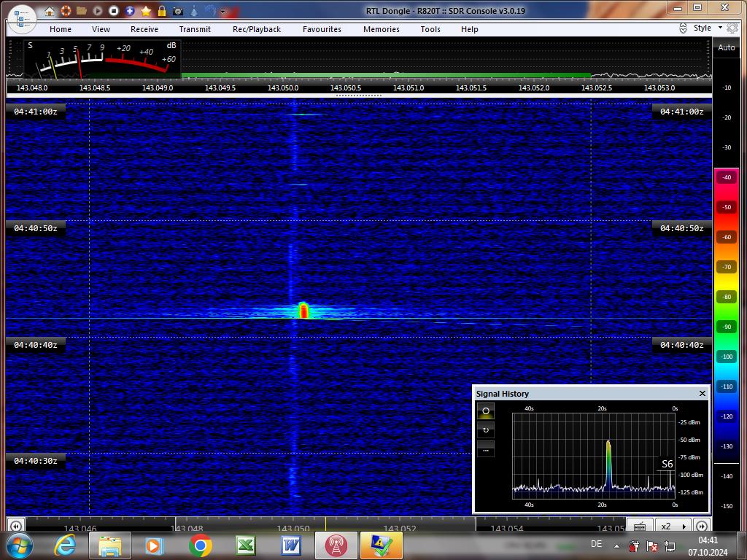Open the Rec/Playback ribbon tab
Image resolution: width=747 pixels, height=560 pixels.
tap(257, 29)
